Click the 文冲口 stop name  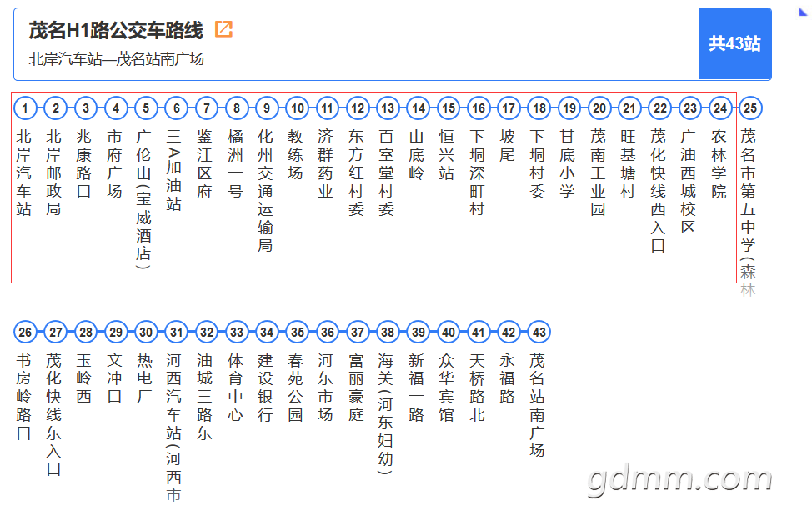114,378
